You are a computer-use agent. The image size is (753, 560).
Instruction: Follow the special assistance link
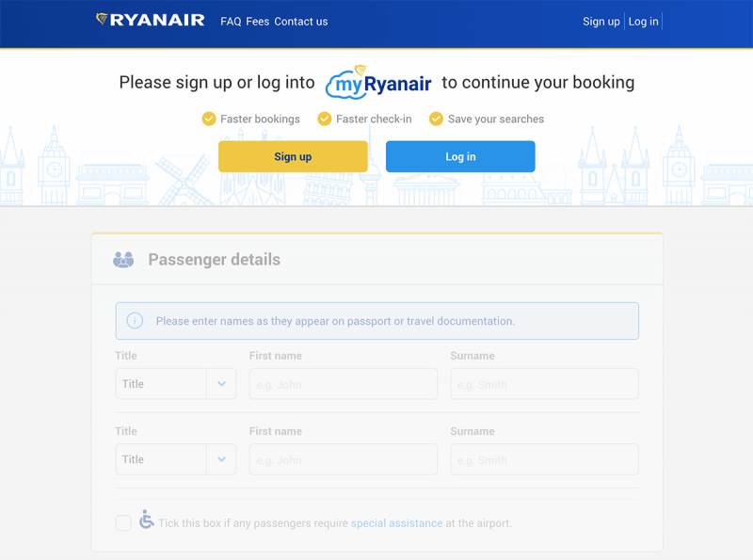click(x=396, y=523)
